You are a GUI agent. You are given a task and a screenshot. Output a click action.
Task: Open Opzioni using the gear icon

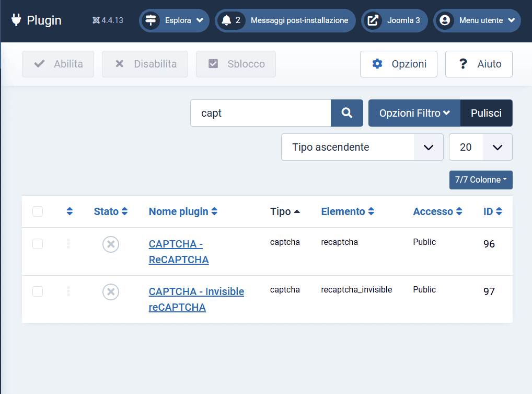tap(377, 64)
